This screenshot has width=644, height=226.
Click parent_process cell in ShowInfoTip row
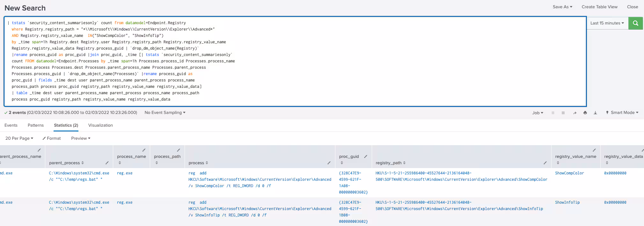(x=79, y=206)
